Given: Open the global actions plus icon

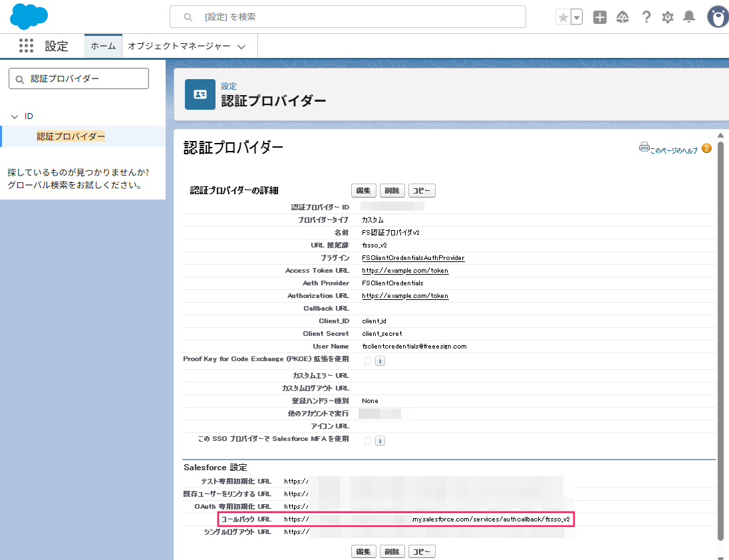Looking at the screenshot, I should pyautogui.click(x=600, y=17).
